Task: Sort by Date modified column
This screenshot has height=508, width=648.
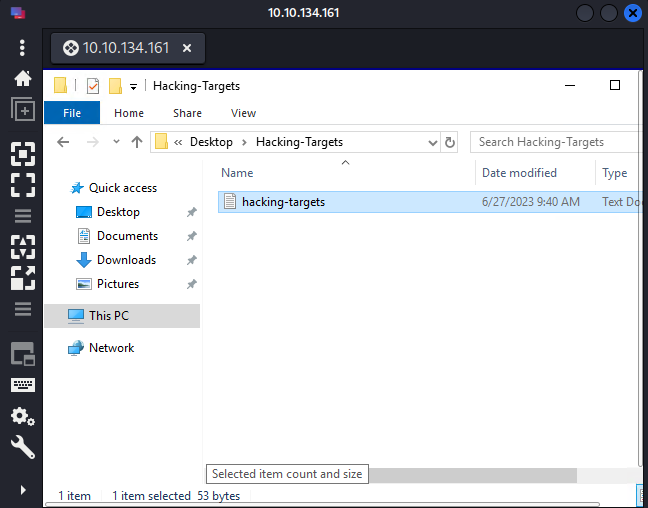Action: 519,173
